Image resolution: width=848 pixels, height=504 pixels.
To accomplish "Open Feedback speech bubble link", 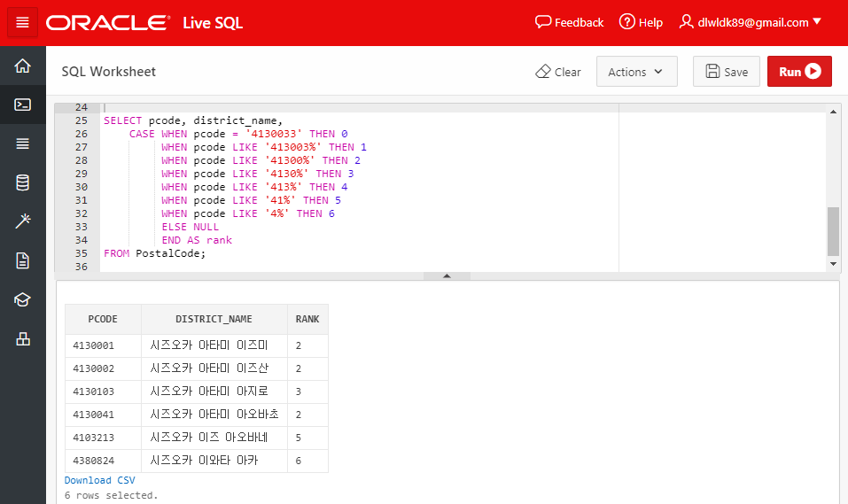I will point(569,22).
